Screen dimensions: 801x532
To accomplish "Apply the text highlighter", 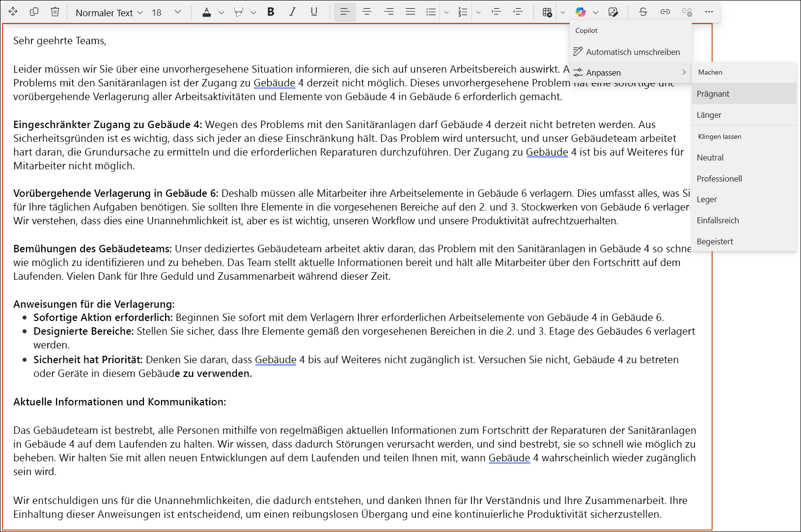I will click(239, 12).
